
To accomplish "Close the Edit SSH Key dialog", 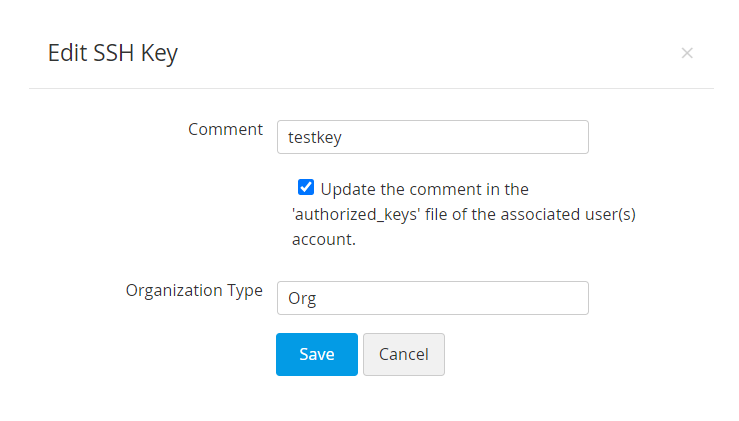I will tap(687, 53).
